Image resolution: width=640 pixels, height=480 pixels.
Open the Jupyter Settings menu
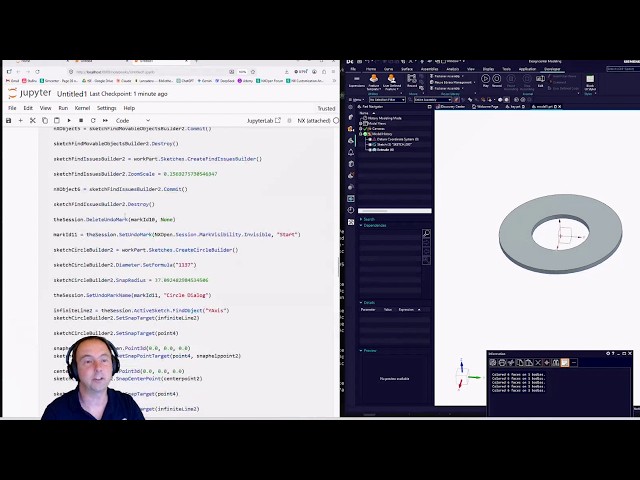(x=107, y=108)
